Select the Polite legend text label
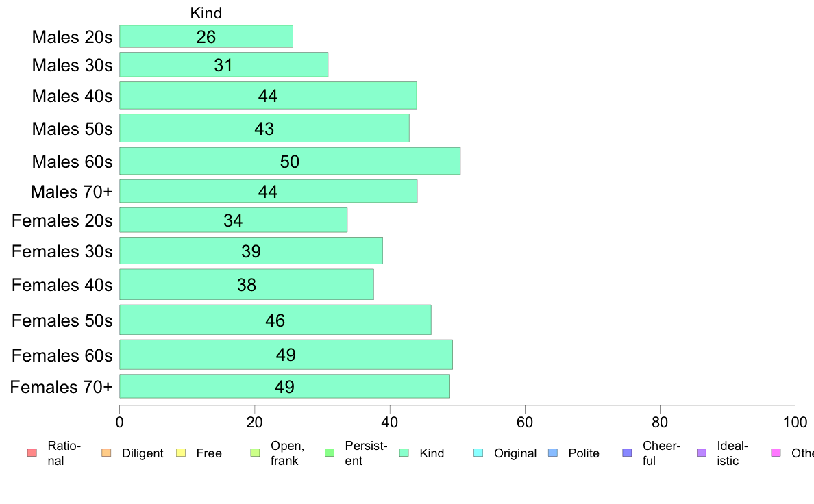This screenshot has height=504, width=814. coord(584,453)
